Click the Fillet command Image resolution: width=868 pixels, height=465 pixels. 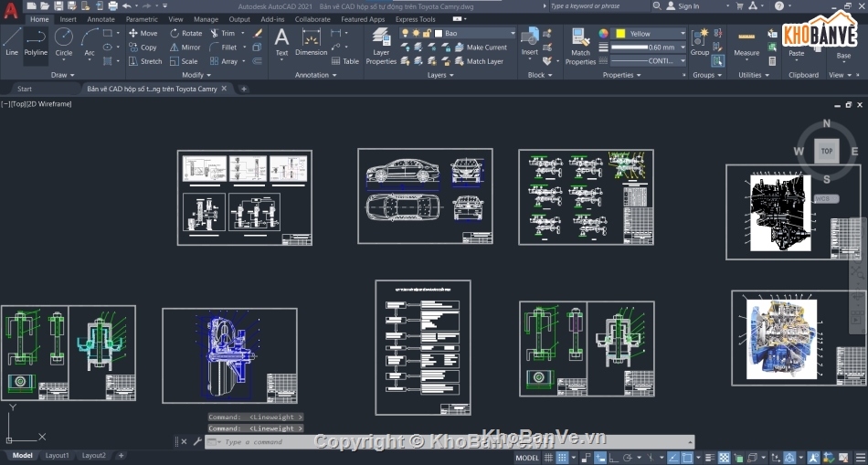[x=224, y=48]
